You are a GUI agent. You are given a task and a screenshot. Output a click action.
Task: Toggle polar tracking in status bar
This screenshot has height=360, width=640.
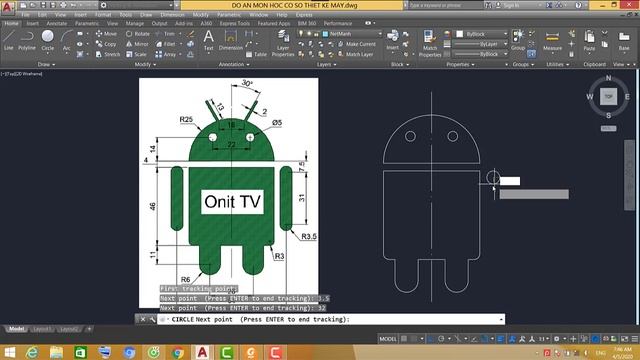click(x=441, y=339)
